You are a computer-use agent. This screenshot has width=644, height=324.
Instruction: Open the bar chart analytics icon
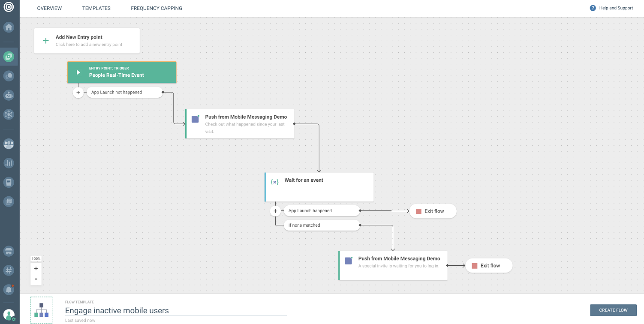[9, 163]
